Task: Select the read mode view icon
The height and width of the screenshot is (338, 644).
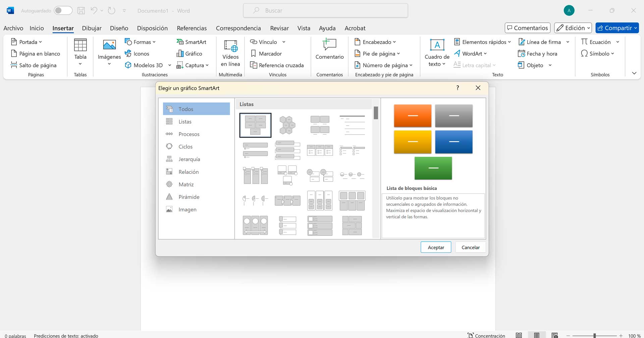Action: [519, 335]
